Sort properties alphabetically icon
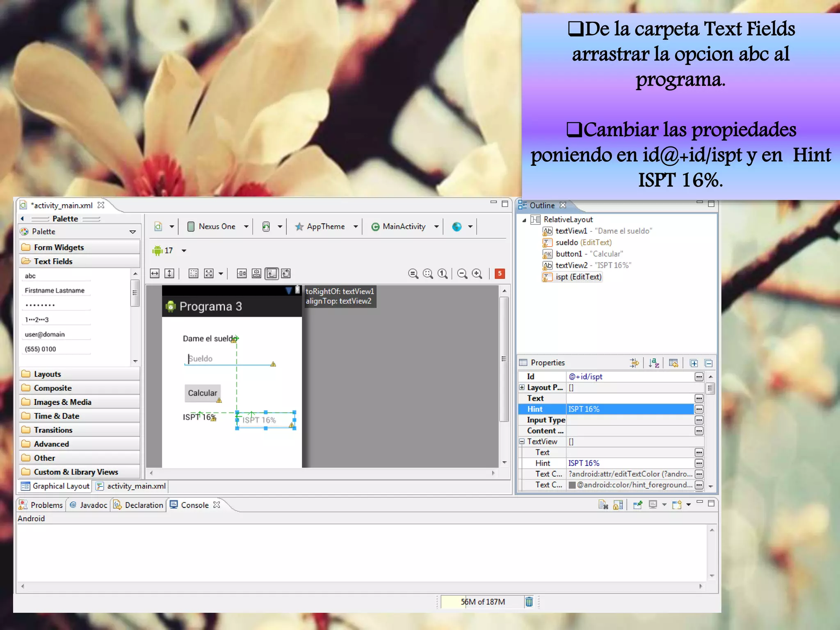Viewport: 840px width, 630px height. pyautogui.click(x=654, y=363)
